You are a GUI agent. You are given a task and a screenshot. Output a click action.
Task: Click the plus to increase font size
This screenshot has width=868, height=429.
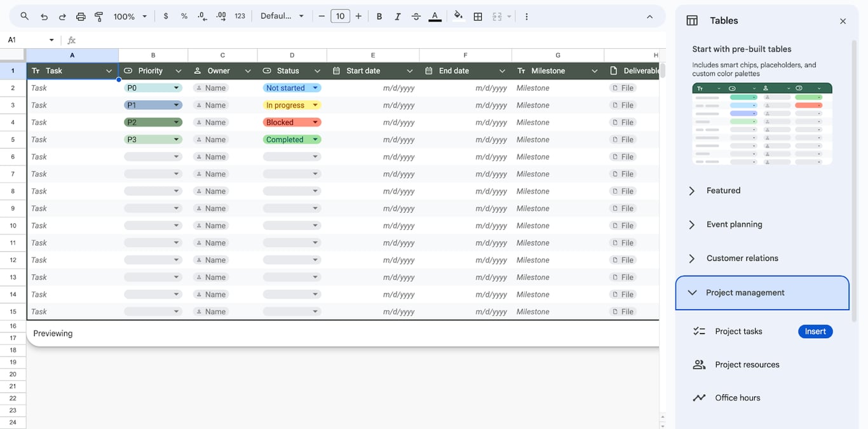point(358,17)
